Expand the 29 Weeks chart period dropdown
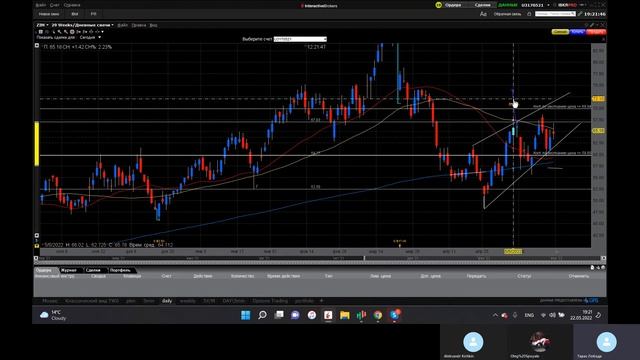 [x=83, y=25]
